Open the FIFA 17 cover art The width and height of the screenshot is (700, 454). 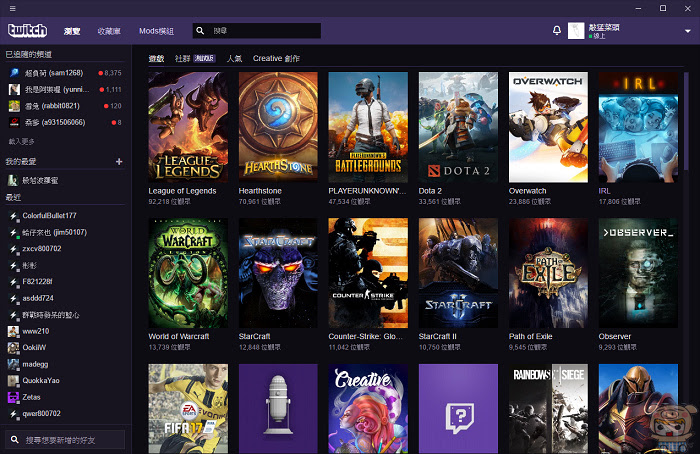point(188,408)
